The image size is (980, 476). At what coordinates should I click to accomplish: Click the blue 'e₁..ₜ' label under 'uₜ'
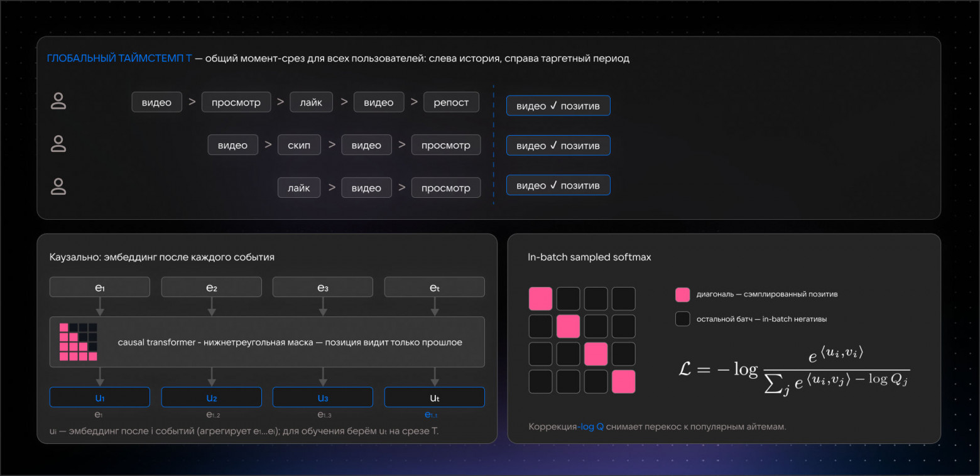coord(432,414)
